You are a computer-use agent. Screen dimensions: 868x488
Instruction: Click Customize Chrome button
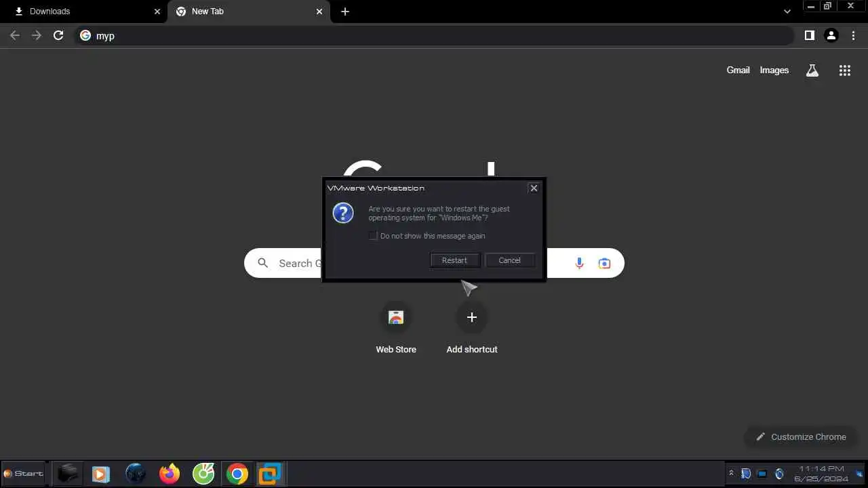click(801, 436)
